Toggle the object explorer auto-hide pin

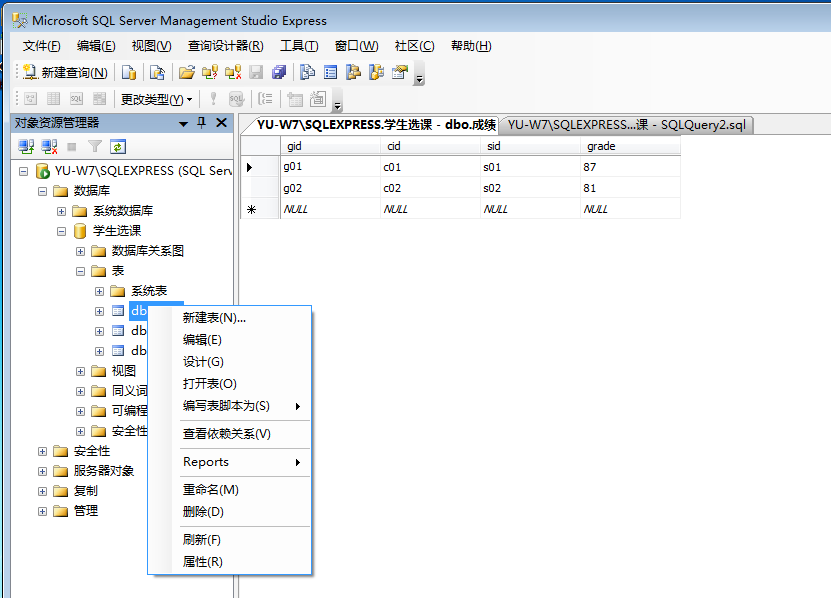click(x=201, y=123)
